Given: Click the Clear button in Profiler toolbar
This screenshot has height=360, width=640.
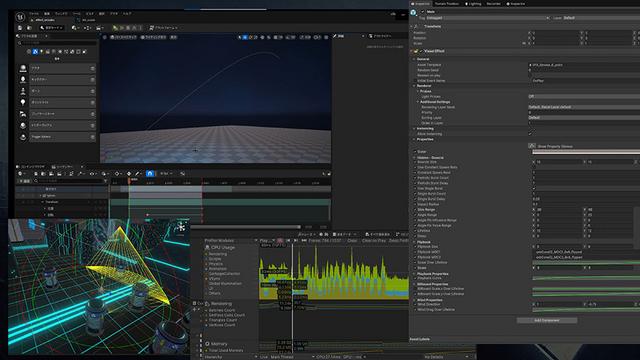Looking at the screenshot, I should pyautogui.click(x=352, y=241).
